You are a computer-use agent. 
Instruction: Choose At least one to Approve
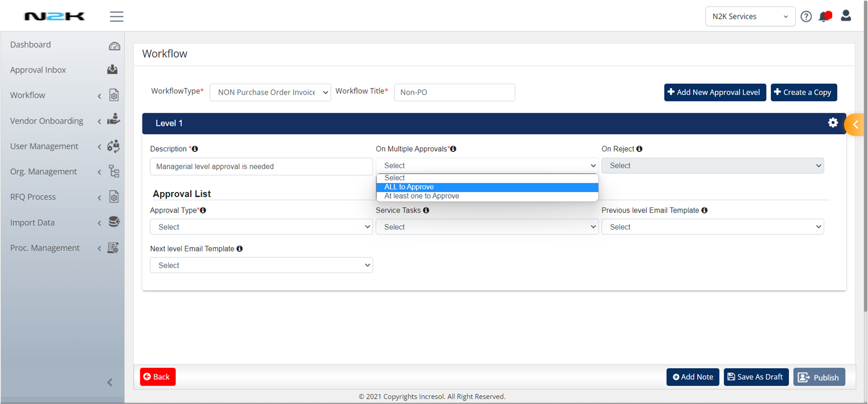click(x=487, y=196)
